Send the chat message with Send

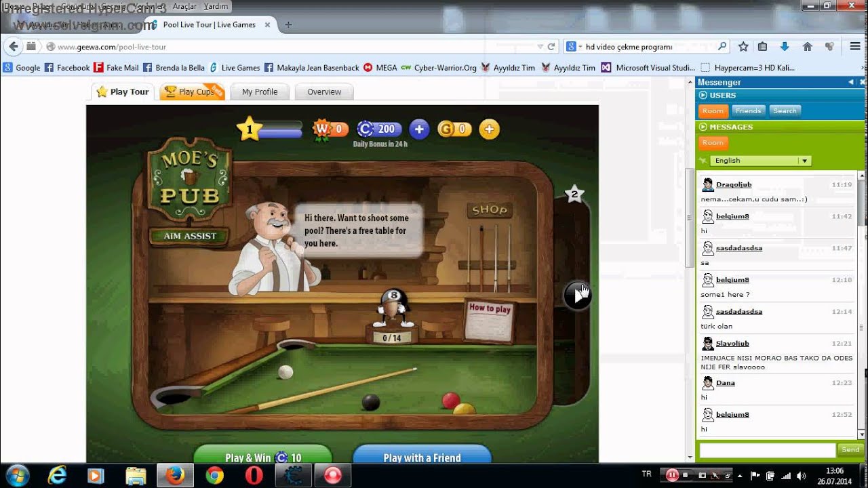coord(850,449)
